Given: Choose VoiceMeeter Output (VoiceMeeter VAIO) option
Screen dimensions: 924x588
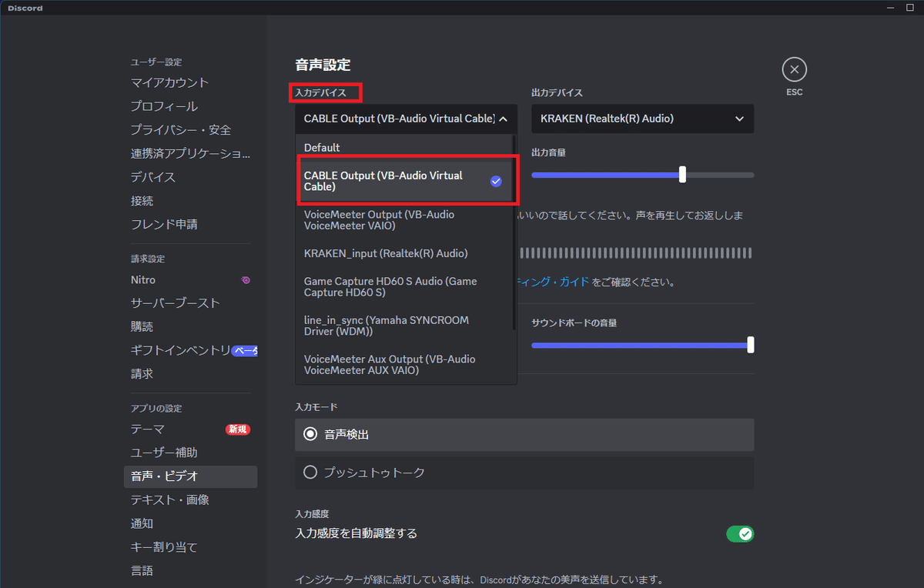Looking at the screenshot, I should click(405, 220).
